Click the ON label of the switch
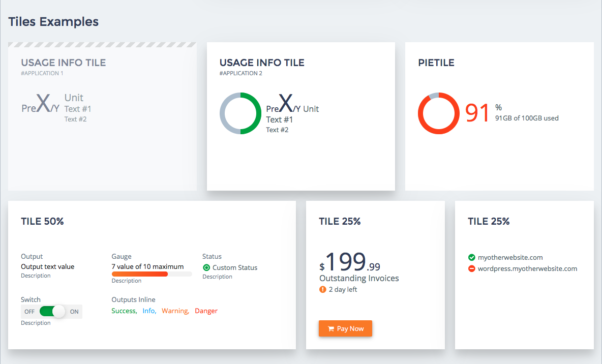 [74, 312]
